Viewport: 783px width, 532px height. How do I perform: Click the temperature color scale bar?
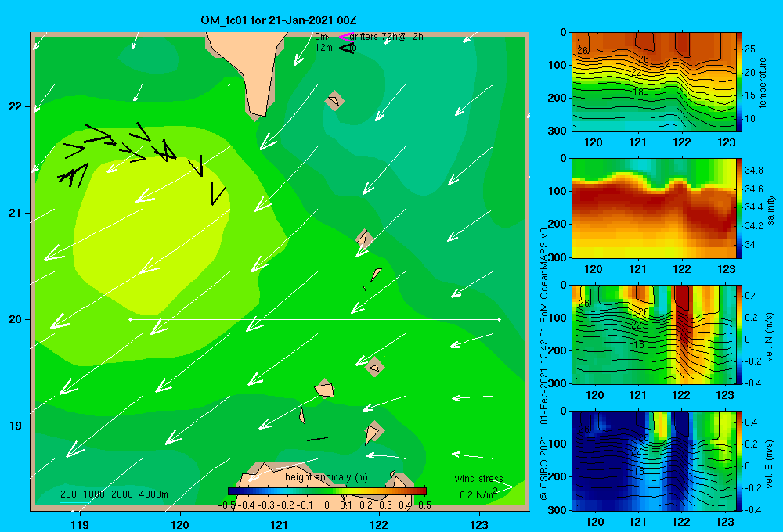point(739,82)
